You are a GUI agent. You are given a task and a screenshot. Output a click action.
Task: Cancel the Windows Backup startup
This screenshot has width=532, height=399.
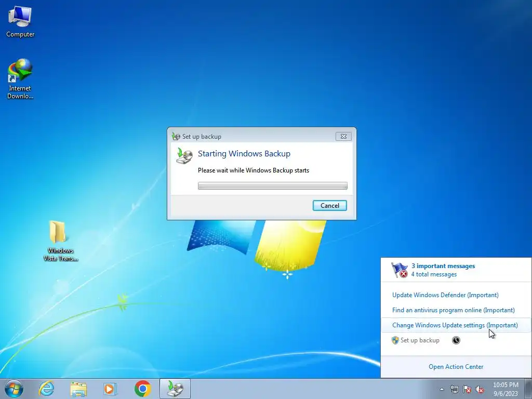coord(330,206)
